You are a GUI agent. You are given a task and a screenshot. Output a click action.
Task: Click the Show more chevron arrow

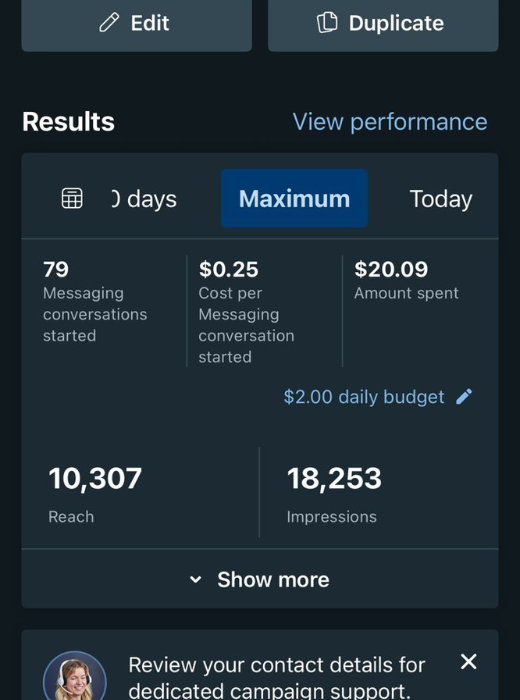pos(196,579)
